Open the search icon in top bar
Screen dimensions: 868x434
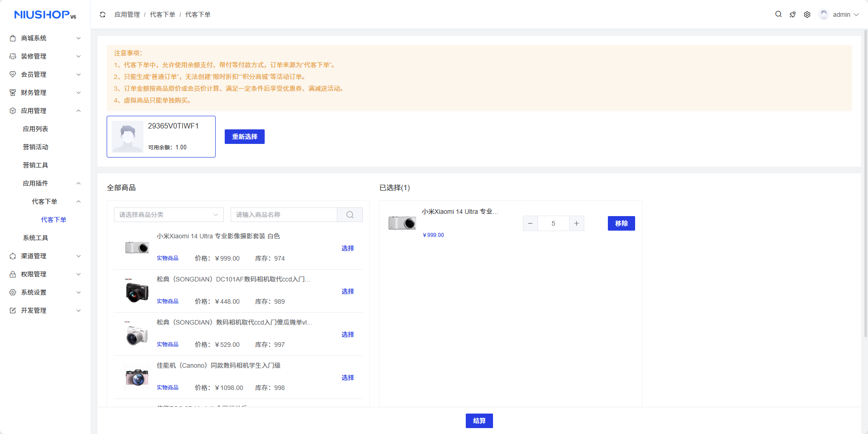click(778, 15)
